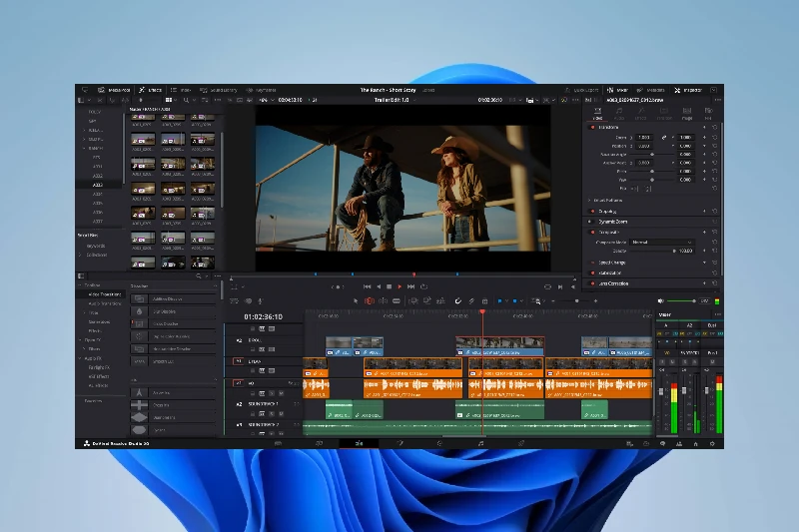Enable the Dynamic Zoom toggle
The height and width of the screenshot is (532, 799).
pos(590,222)
